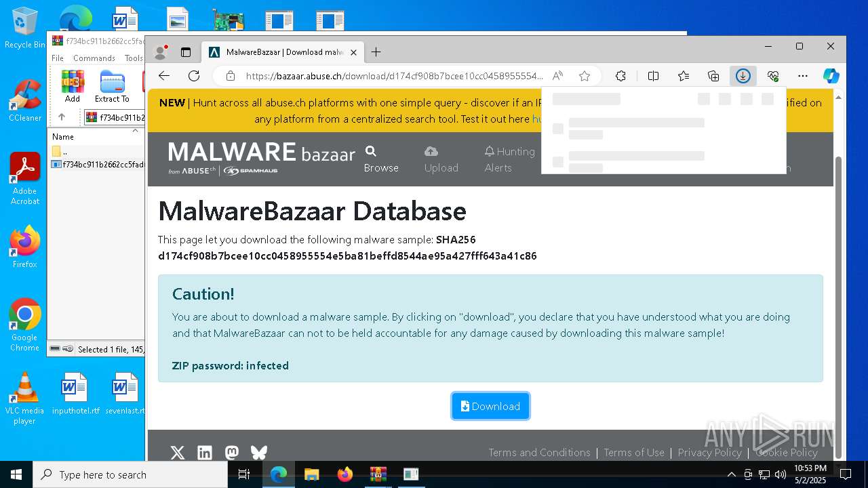
Task: Click WinRAR Add toolbar icon
Action: pyautogui.click(x=73, y=86)
